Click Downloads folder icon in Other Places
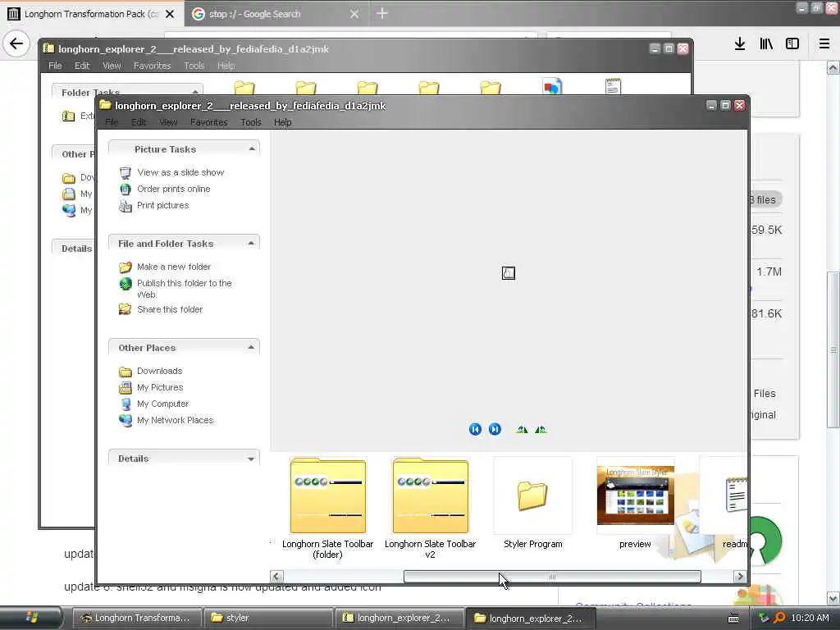The width and height of the screenshot is (840, 630). pos(126,372)
